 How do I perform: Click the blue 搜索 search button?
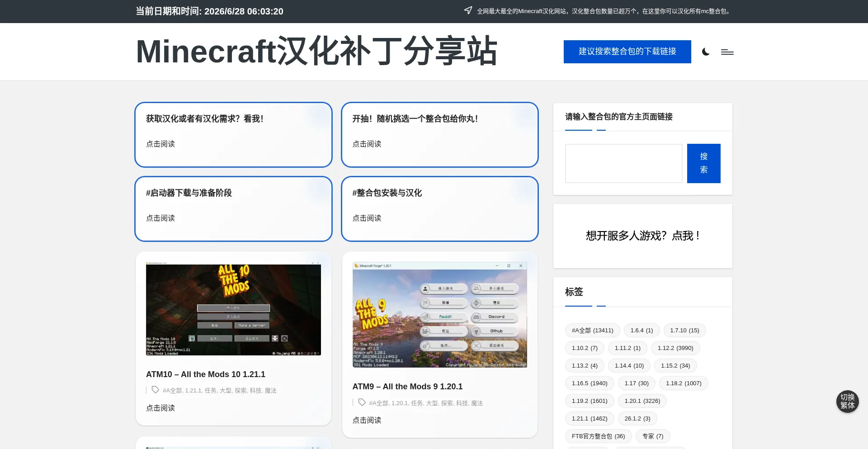pos(703,163)
